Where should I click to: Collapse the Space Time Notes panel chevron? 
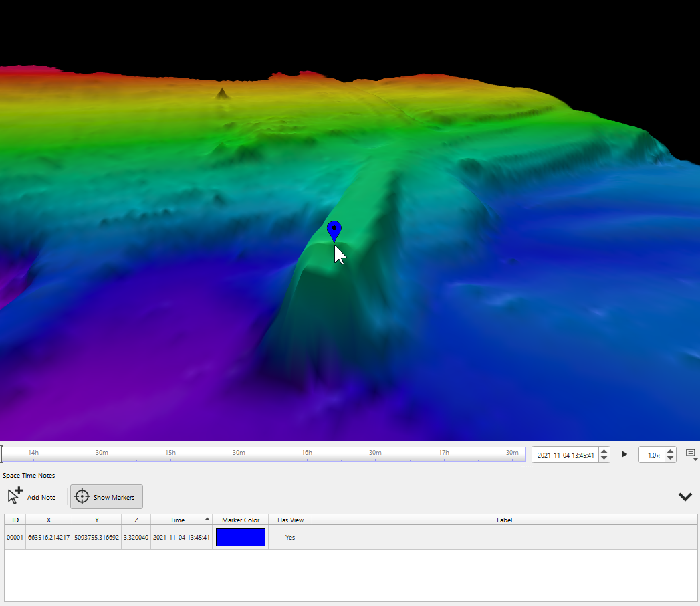pos(685,496)
